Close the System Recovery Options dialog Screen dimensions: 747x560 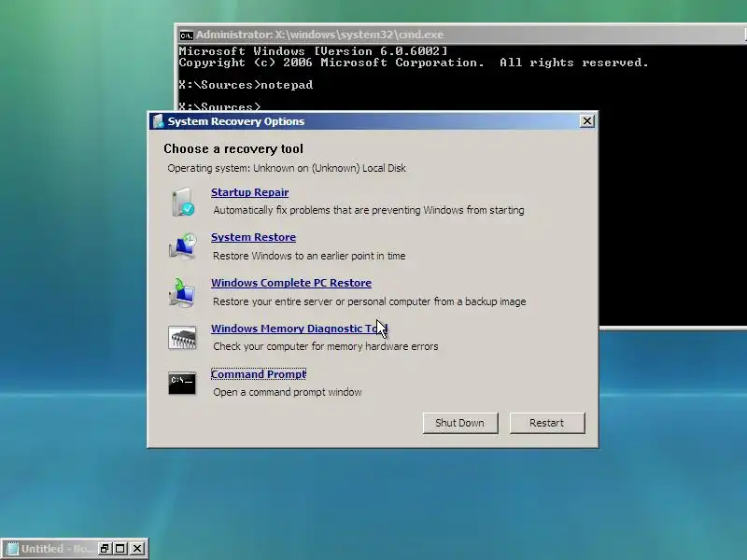(587, 121)
